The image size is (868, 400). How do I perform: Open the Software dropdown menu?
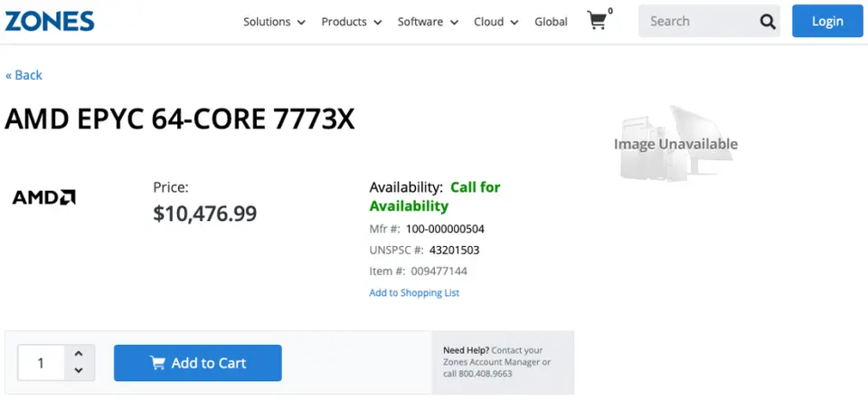coord(428,22)
